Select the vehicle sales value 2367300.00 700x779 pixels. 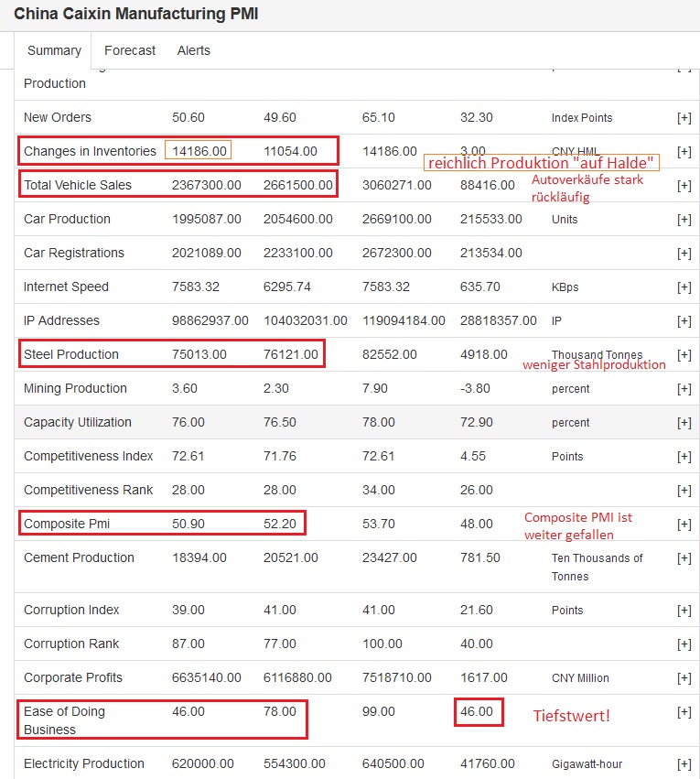pos(207,185)
